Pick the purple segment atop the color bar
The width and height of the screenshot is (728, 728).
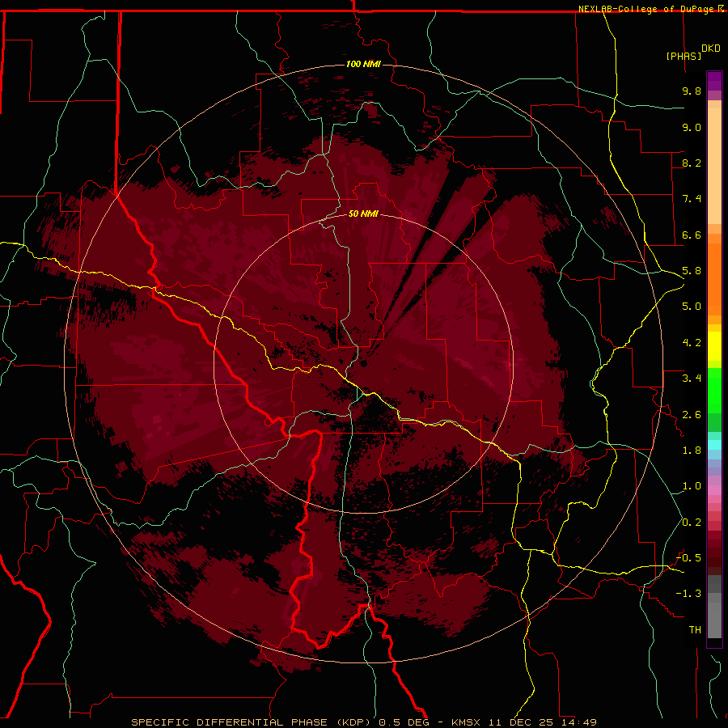(714, 81)
